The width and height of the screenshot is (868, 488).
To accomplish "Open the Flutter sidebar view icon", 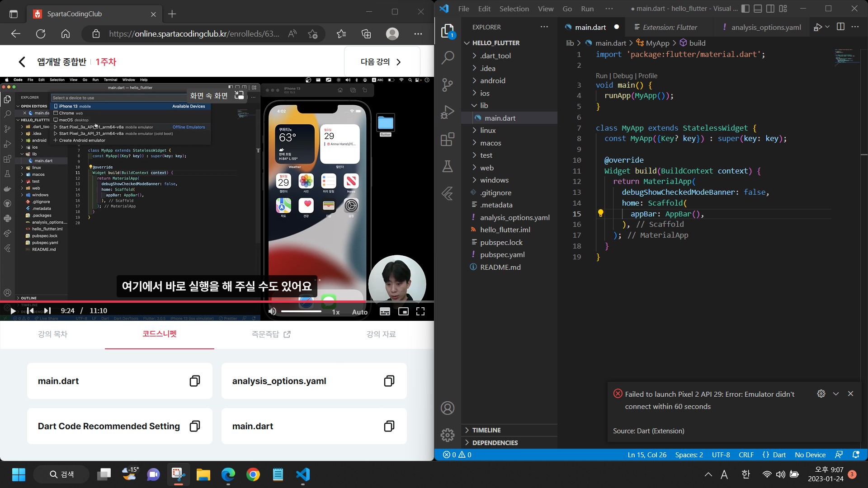I will click(448, 193).
